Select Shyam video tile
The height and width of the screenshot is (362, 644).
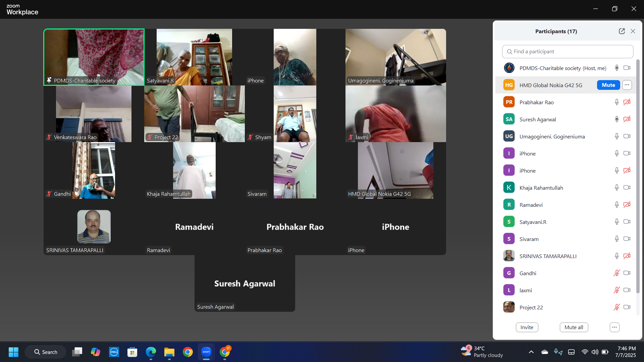coord(295,114)
